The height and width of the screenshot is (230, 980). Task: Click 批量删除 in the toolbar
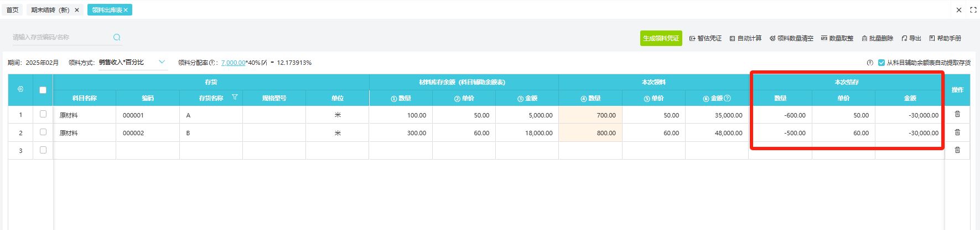pos(877,38)
